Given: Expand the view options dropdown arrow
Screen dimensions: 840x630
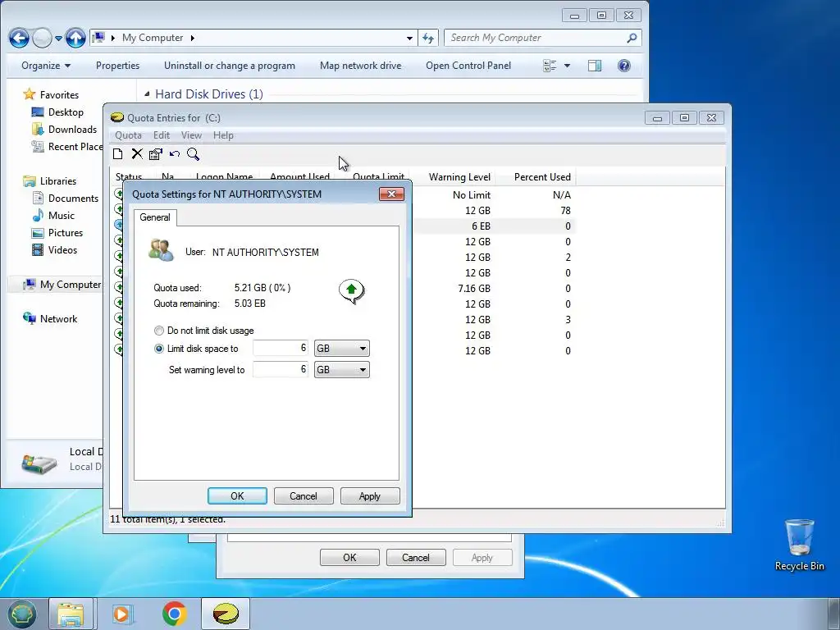Looking at the screenshot, I should (x=567, y=66).
